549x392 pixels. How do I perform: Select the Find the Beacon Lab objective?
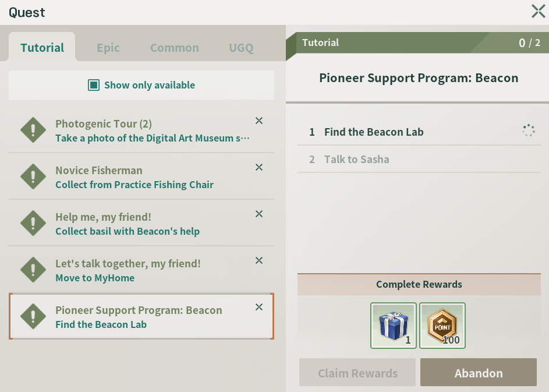[374, 132]
